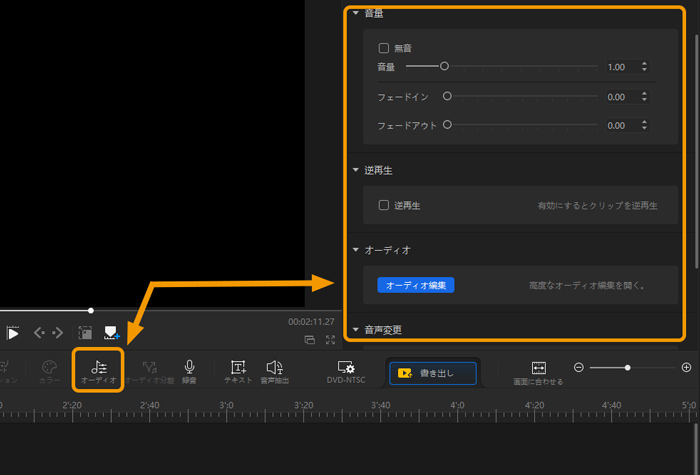Enable the 逆再生 reverse playback checkbox

(383, 205)
